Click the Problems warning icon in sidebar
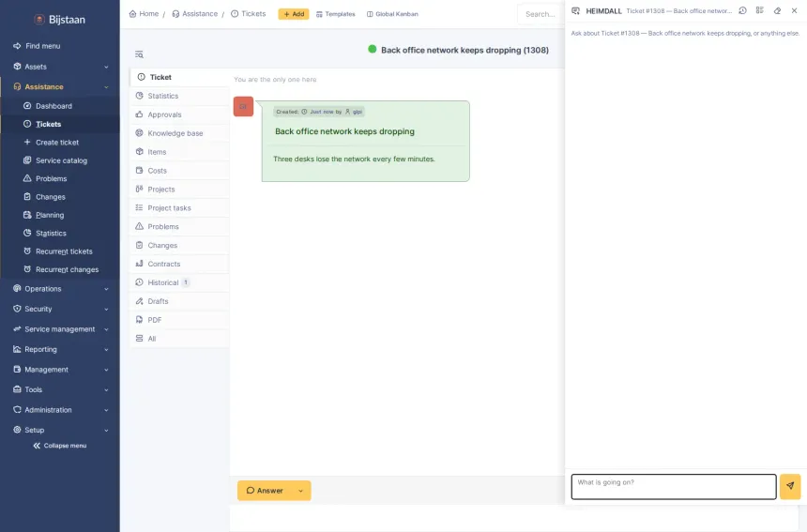Image resolution: width=807 pixels, height=532 pixels. pyautogui.click(x=27, y=178)
